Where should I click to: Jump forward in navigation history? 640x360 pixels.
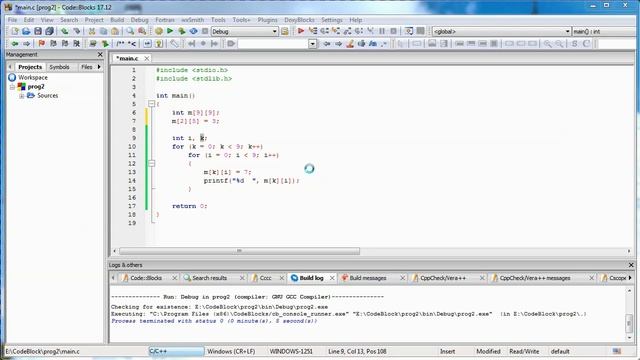click(27, 43)
